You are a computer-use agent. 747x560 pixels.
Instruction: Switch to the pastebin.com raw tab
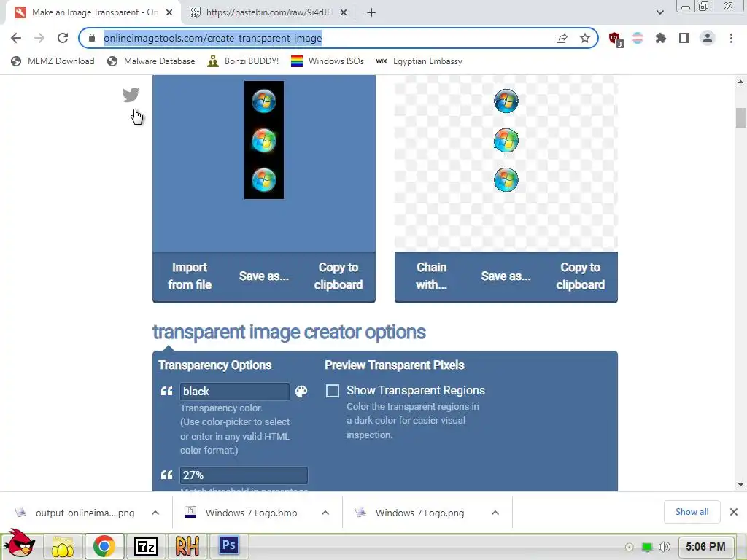[x=268, y=12]
